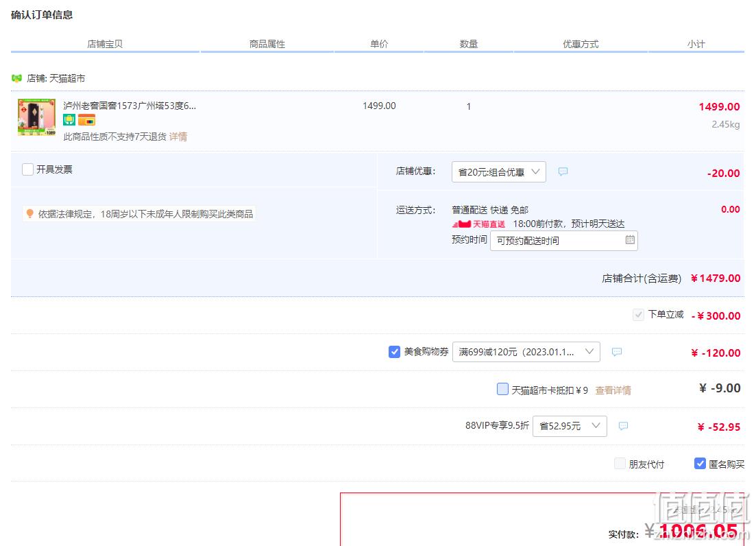Viewport: 756px width, 546px height.
Task: Click the Tmall Supermarket store icon
Action: pyautogui.click(x=17, y=78)
